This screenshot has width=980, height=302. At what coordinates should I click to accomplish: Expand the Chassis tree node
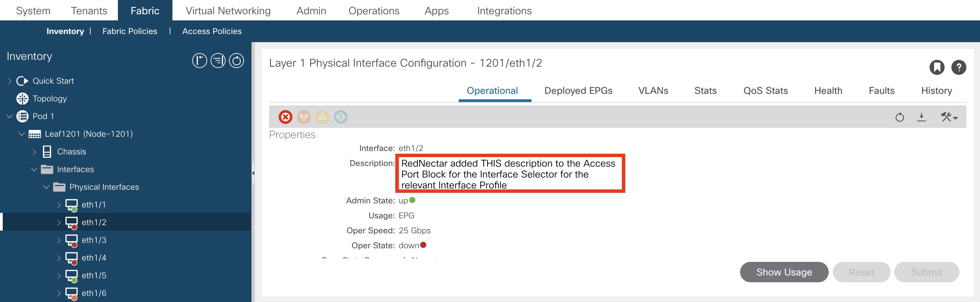pos(34,152)
